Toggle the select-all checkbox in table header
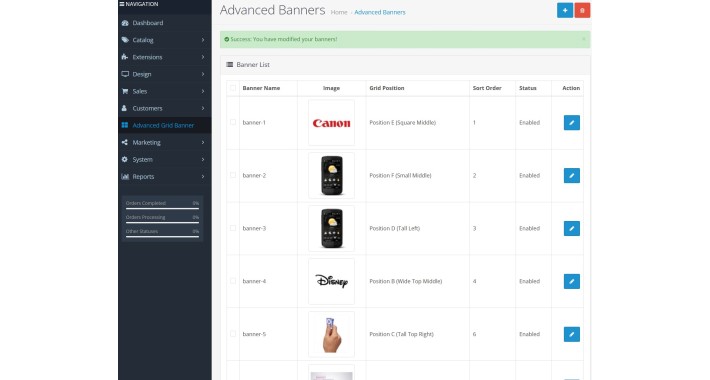The width and height of the screenshot is (710, 380). [x=233, y=88]
